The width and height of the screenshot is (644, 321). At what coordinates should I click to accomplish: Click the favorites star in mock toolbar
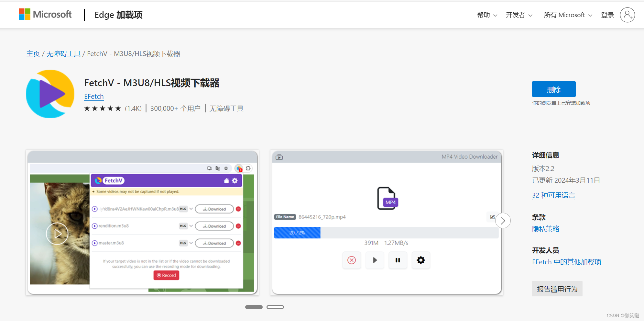226,168
